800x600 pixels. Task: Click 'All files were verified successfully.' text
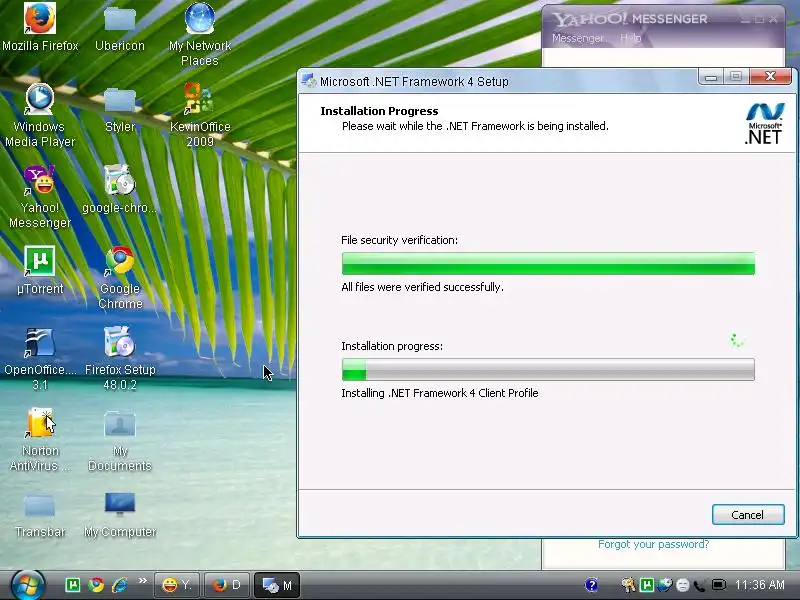pyautogui.click(x=422, y=287)
